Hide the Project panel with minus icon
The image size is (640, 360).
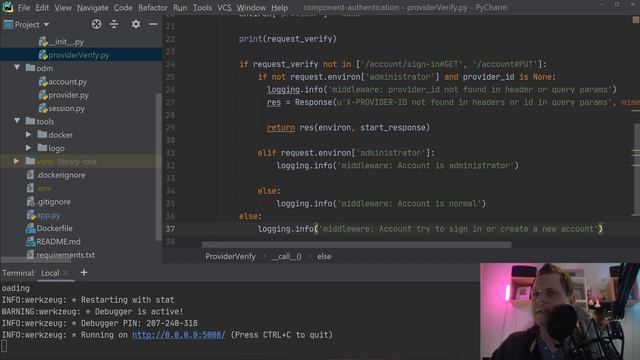[153, 24]
